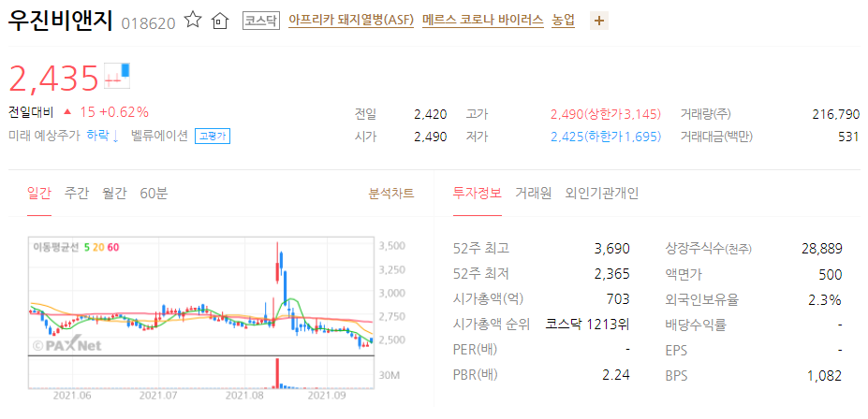The height and width of the screenshot is (419, 868).
Task: Add stock to favorites with star icon
Action: pos(193,20)
